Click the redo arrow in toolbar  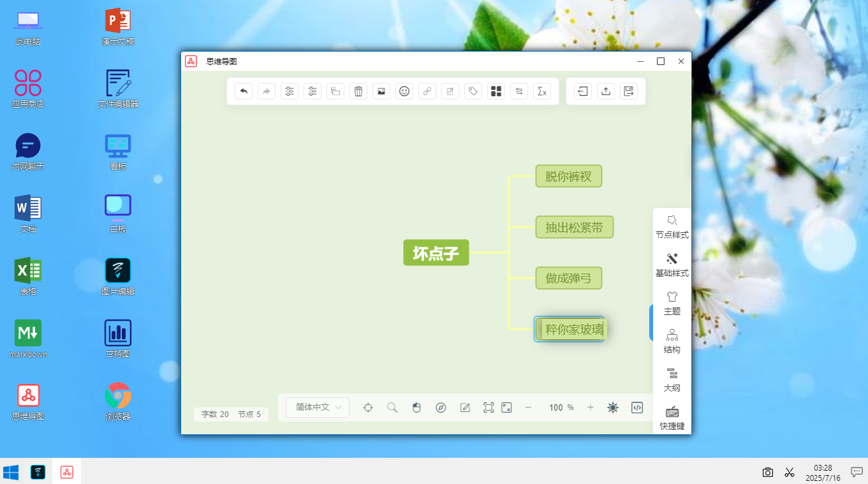point(267,91)
